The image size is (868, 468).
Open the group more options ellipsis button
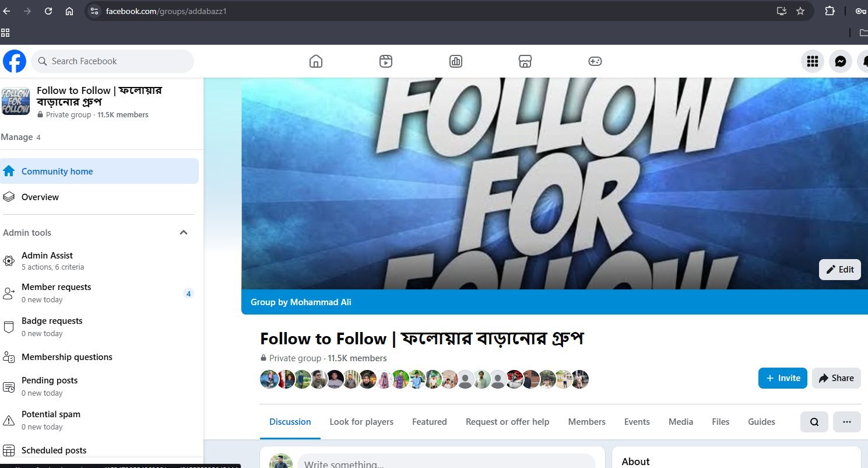click(x=847, y=422)
